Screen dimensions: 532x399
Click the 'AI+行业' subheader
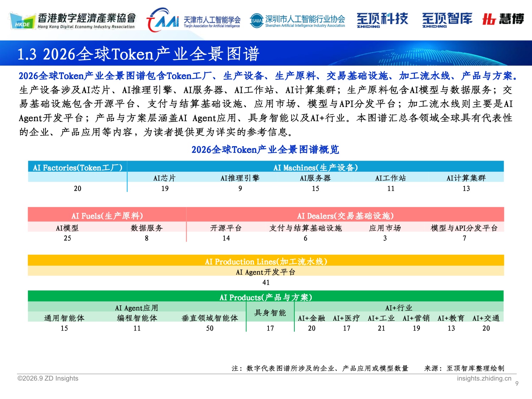tap(399, 308)
